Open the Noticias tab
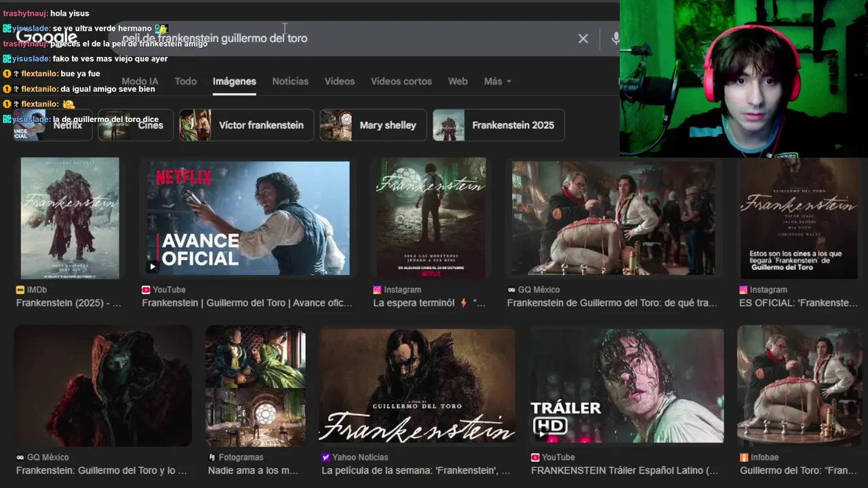The width and height of the screenshot is (868, 488). tap(290, 81)
